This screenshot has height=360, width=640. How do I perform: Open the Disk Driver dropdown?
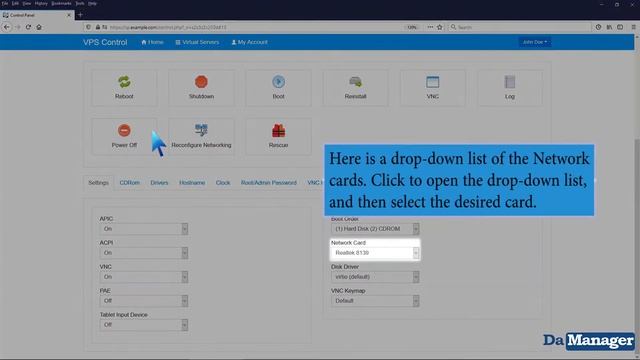pyautogui.click(x=375, y=277)
